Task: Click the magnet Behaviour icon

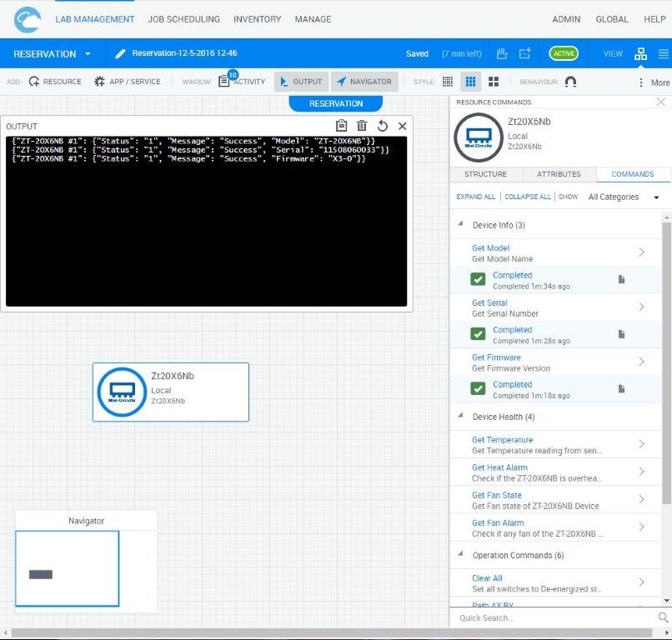Action: point(570,82)
